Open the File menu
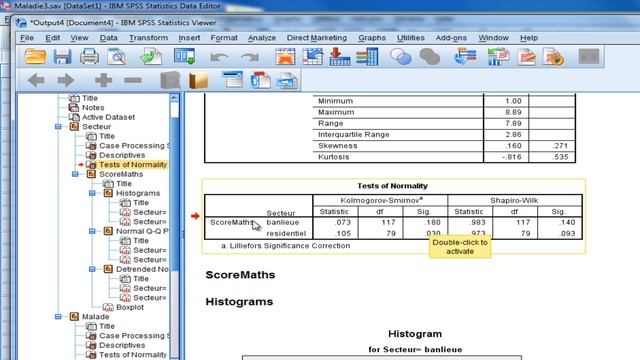The width and height of the screenshot is (640, 360). tap(27, 38)
